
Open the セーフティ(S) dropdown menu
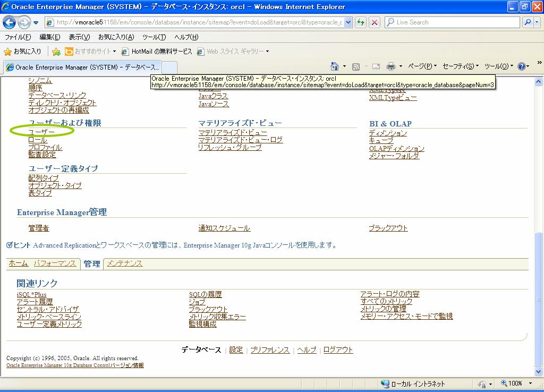click(x=461, y=66)
